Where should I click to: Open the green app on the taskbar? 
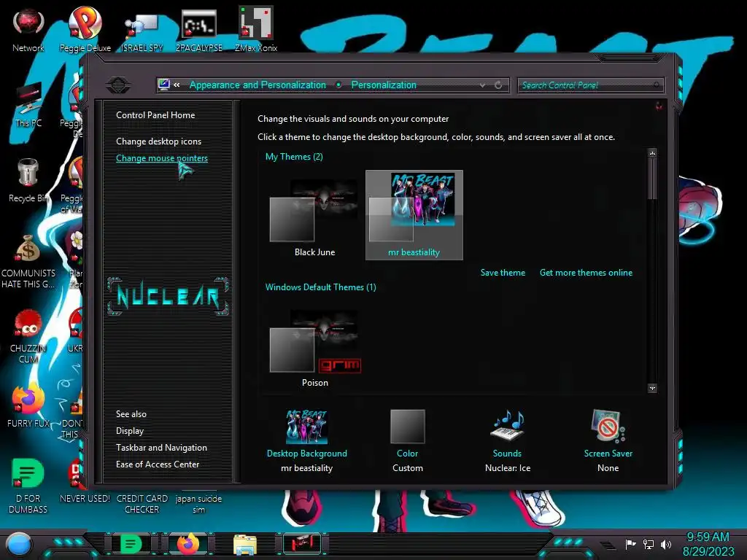point(131,544)
